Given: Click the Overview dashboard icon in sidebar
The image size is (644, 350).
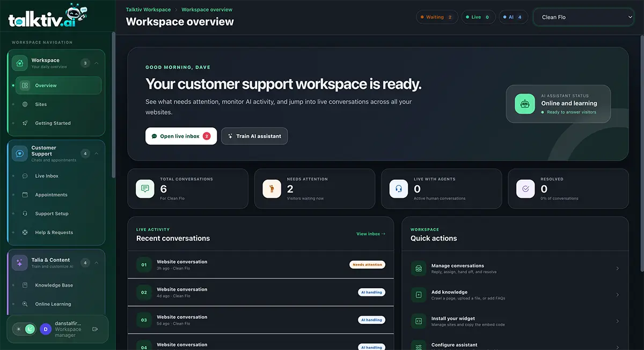Looking at the screenshot, I should pyautogui.click(x=25, y=85).
